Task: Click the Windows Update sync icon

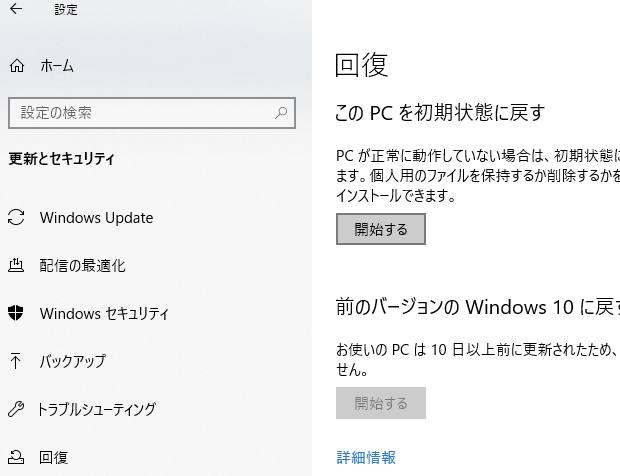Action: point(16,218)
